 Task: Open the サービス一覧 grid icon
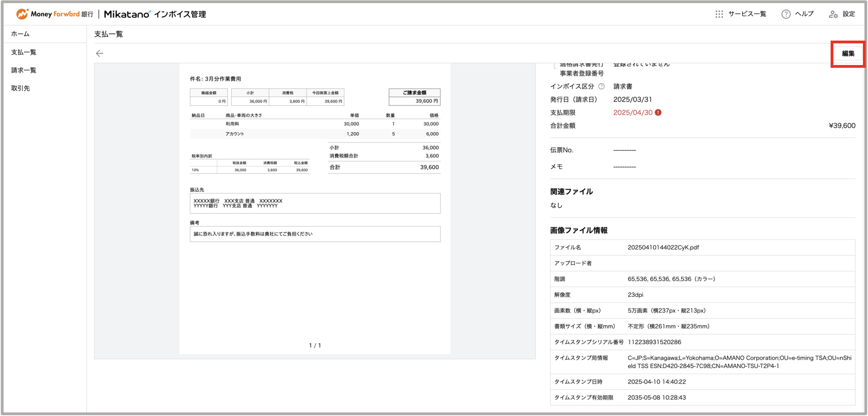point(719,14)
